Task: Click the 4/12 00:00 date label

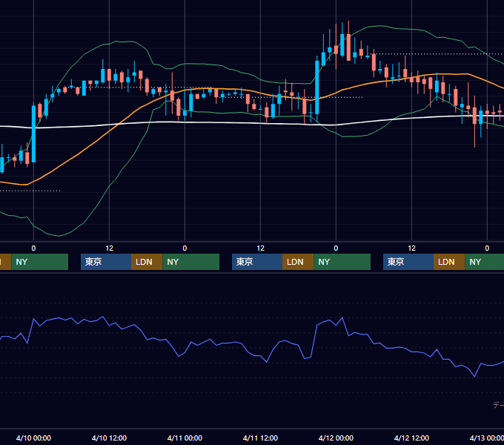Action: tap(336, 438)
